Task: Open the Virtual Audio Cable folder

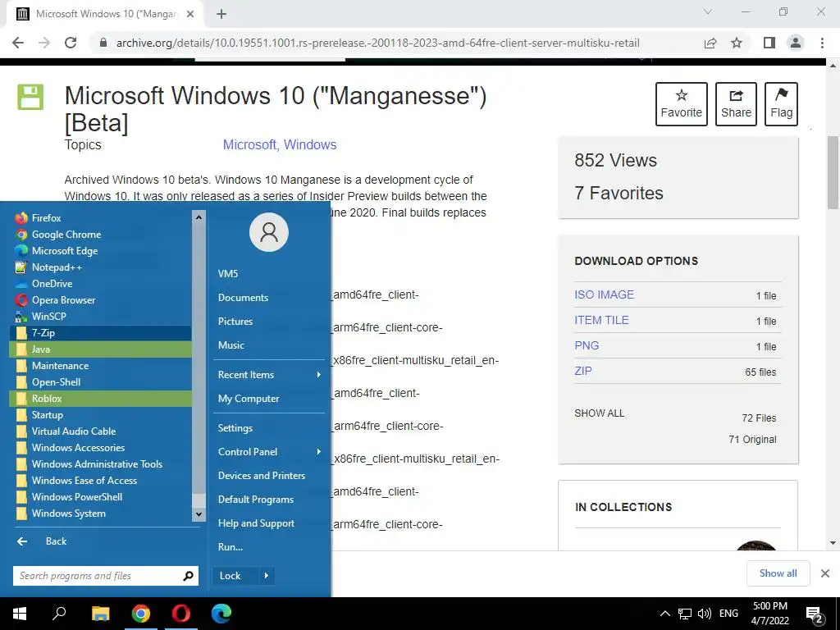Action: coord(101,431)
